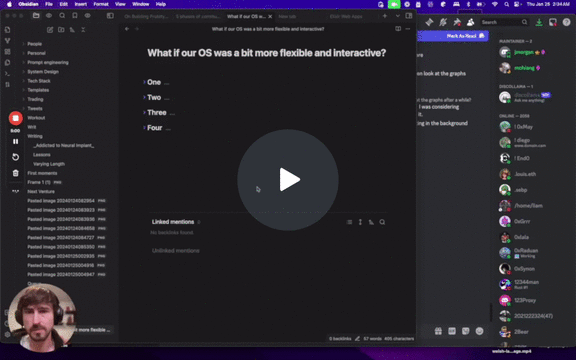The image size is (576, 360).
Task: Open the tab list dropdown chevron
Action: click(x=397, y=16)
